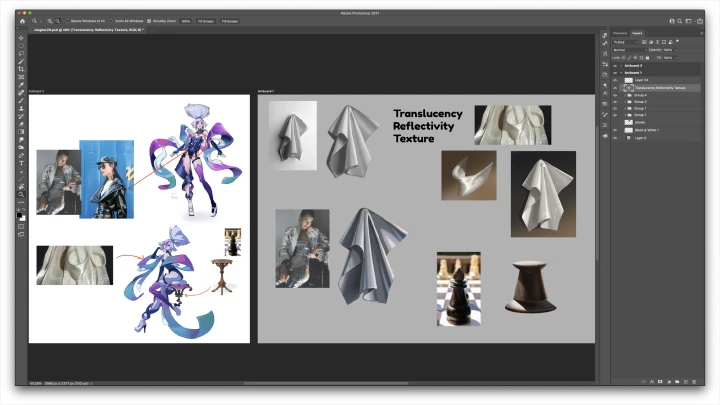Toggle Quick Mask mode icon
This screenshot has width=720, height=405.
point(21,226)
